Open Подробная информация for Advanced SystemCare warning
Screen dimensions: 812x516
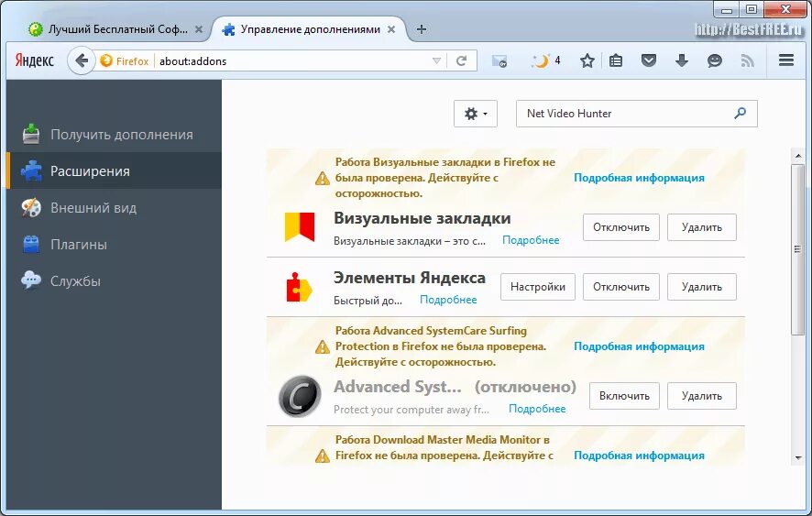point(639,346)
